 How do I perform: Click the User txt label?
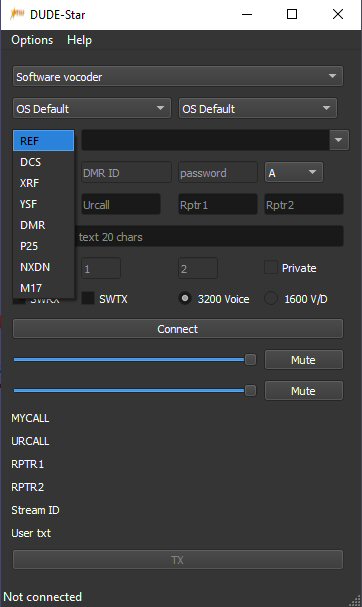31,533
